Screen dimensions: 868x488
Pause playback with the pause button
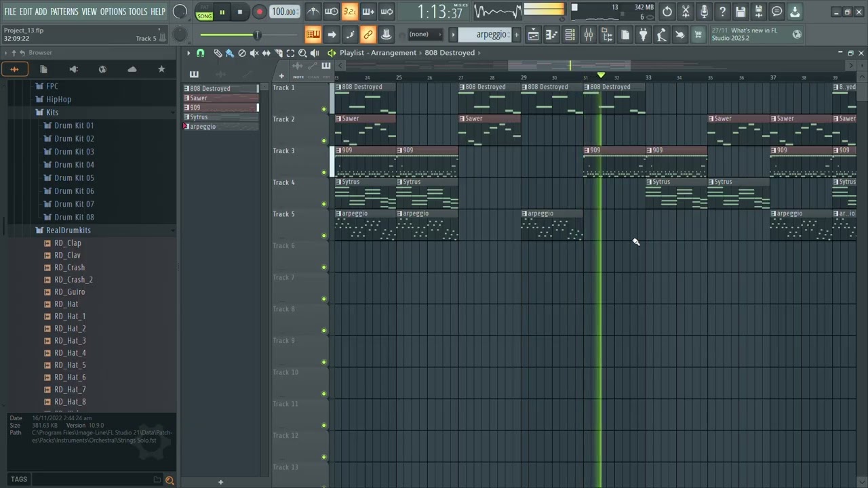tap(222, 12)
